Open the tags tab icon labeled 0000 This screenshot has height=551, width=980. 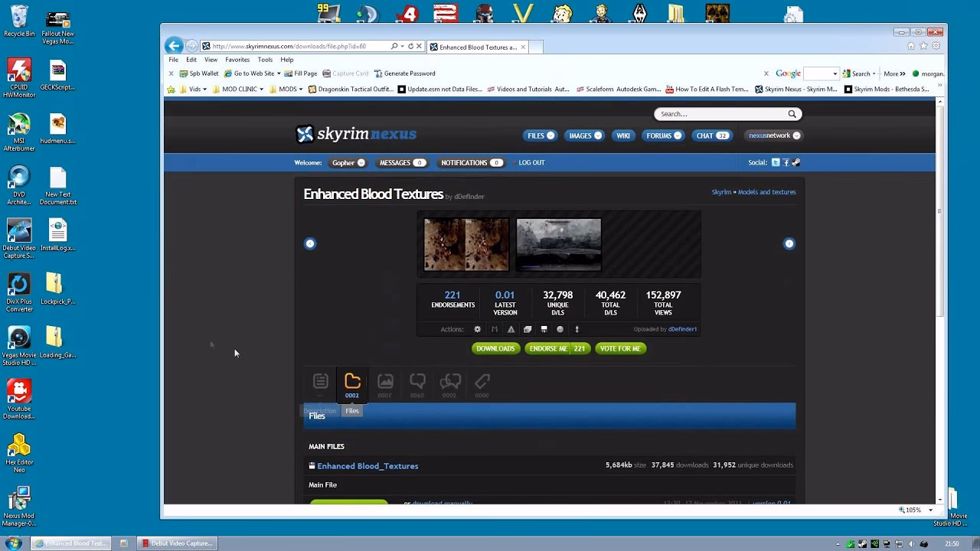click(x=482, y=385)
